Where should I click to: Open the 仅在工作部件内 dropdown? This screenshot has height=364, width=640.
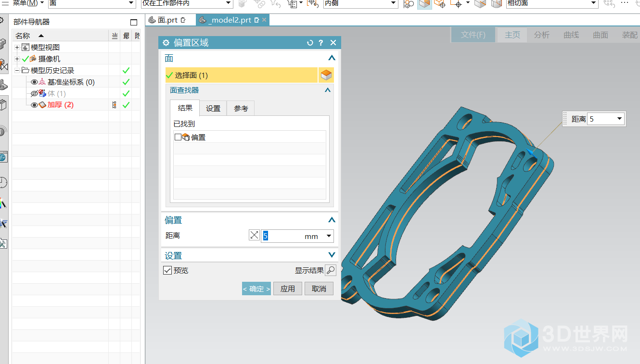229,3
